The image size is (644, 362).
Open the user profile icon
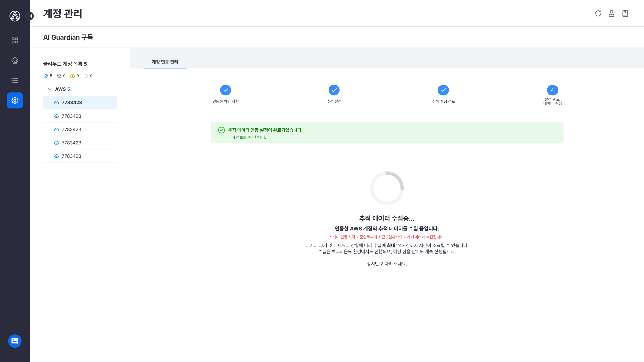click(611, 13)
